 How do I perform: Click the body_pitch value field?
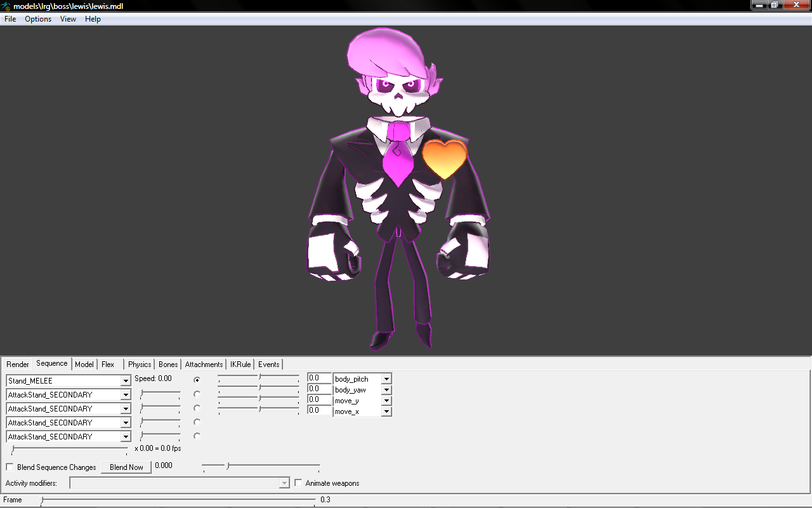320,378
